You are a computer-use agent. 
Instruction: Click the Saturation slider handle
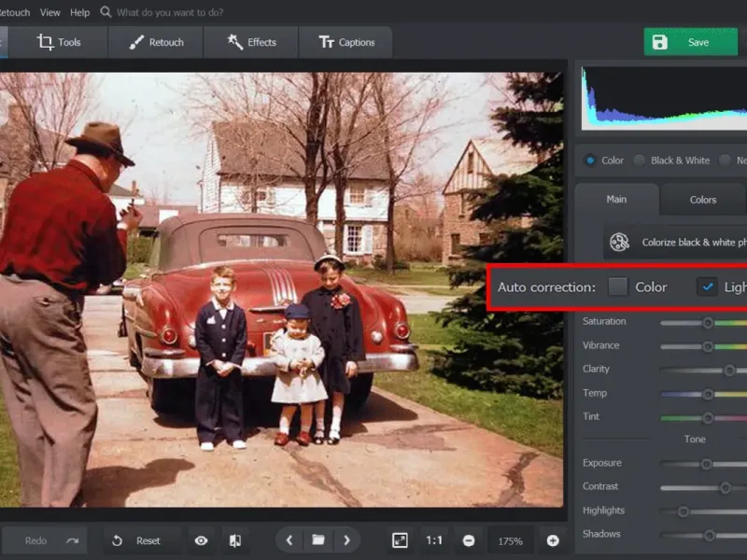tap(708, 322)
